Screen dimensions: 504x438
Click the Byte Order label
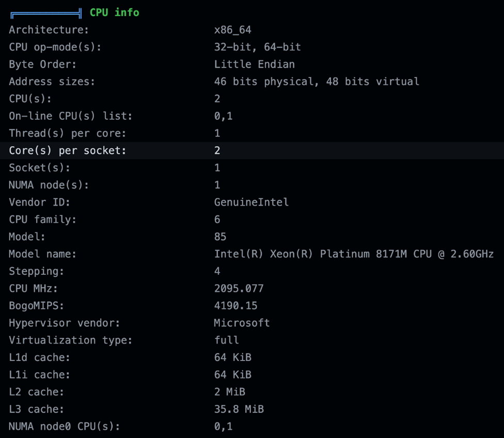(x=42, y=65)
